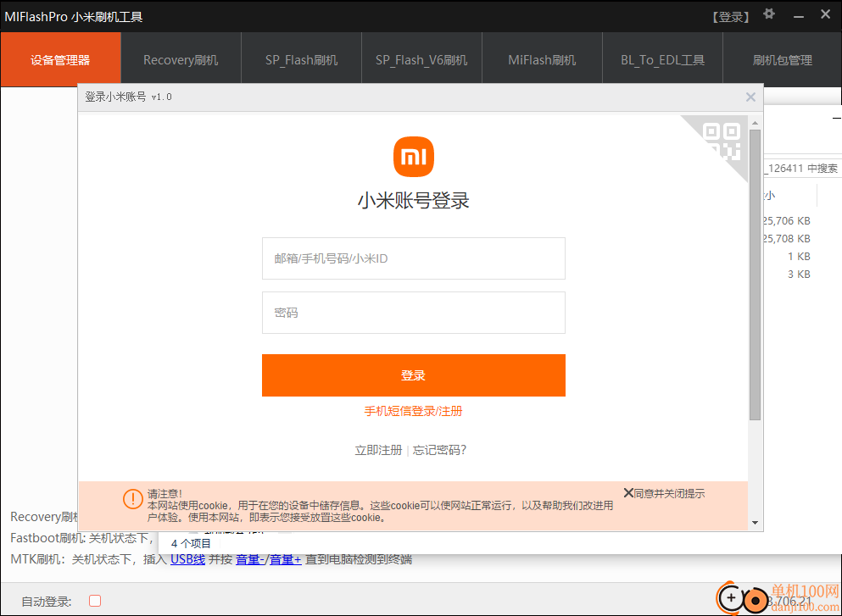Click the 音量- link
Screen dimensions: 842x616
(251, 560)
